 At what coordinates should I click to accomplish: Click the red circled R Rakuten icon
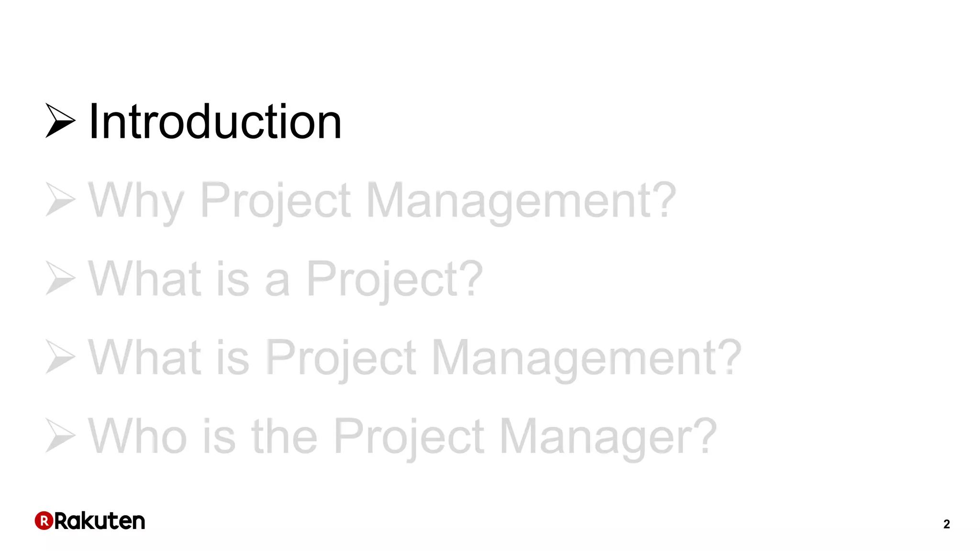click(x=44, y=520)
